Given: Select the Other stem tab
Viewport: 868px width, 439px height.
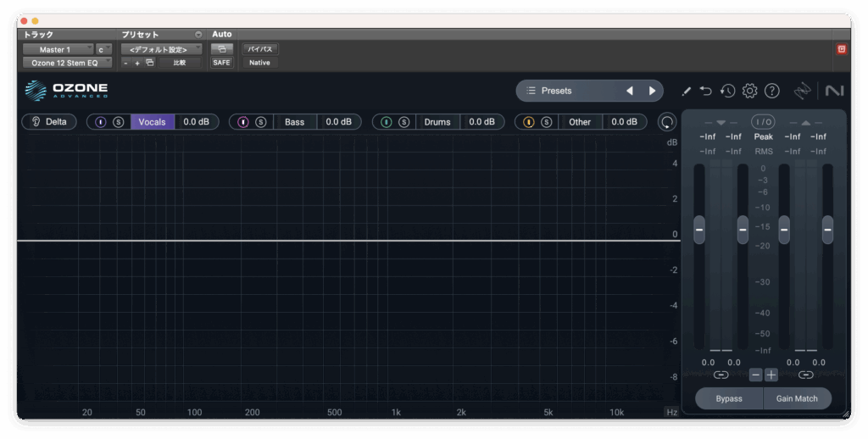Looking at the screenshot, I should click(x=580, y=122).
